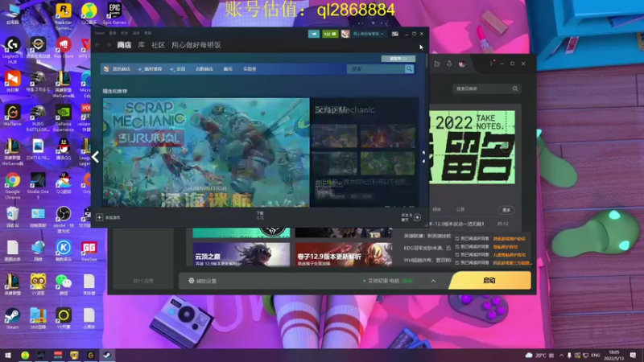This screenshot has width=644, height=362.
Task: Click the settings gear in WeGame launch bar
Action: (x=191, y=281)
